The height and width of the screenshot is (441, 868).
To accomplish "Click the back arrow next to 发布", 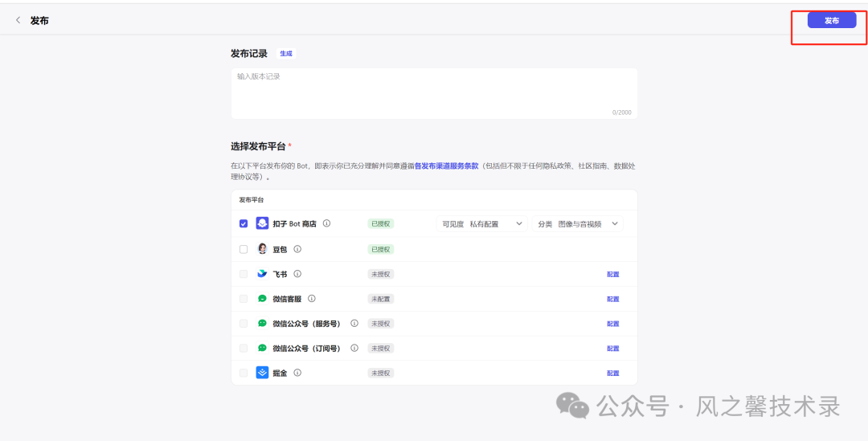I will [x=18, y=20].
